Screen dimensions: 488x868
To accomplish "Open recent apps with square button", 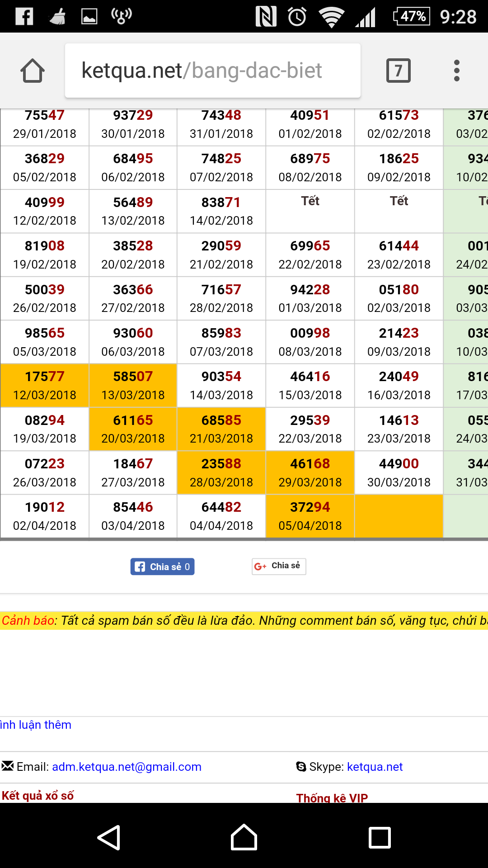I will tap(380, 838).
